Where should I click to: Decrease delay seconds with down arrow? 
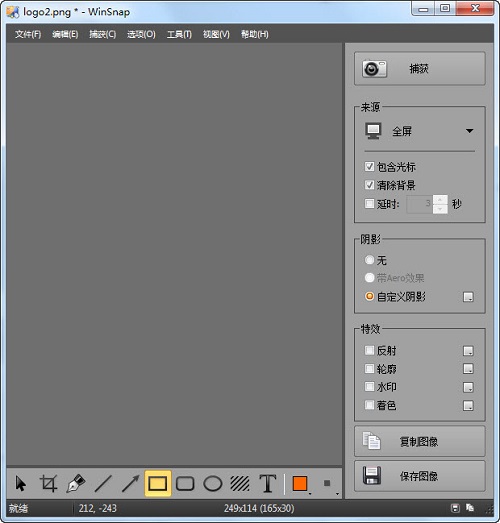(x=440, y=209)
